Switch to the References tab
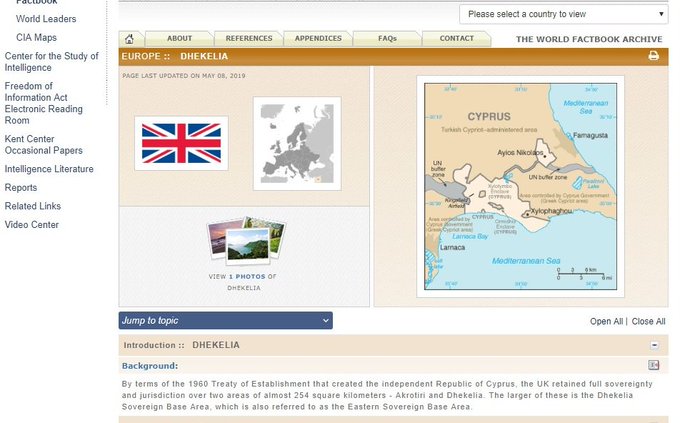This screenshot has height=423, width=680. pyautogui.click(x=248, y=39)
